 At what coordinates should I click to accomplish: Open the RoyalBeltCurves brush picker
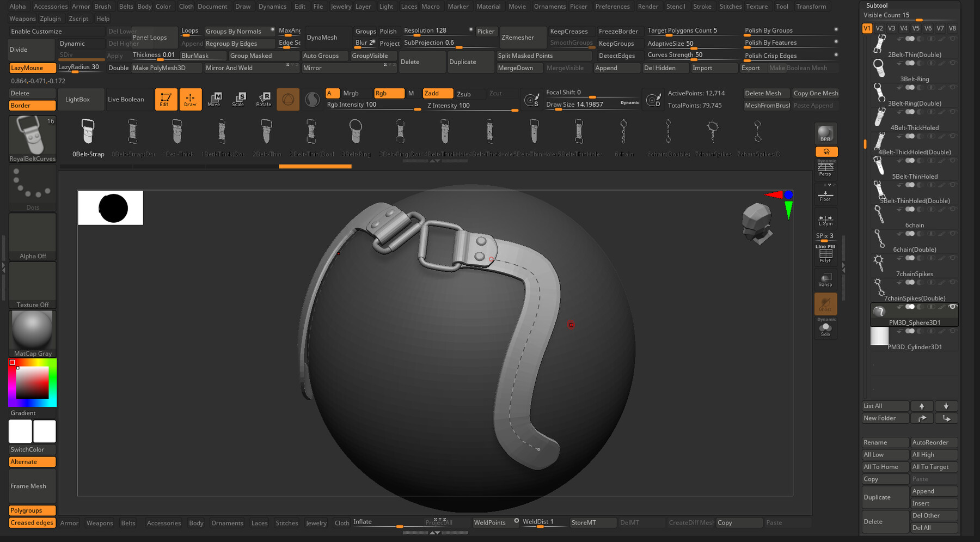[x=33, y=139]
